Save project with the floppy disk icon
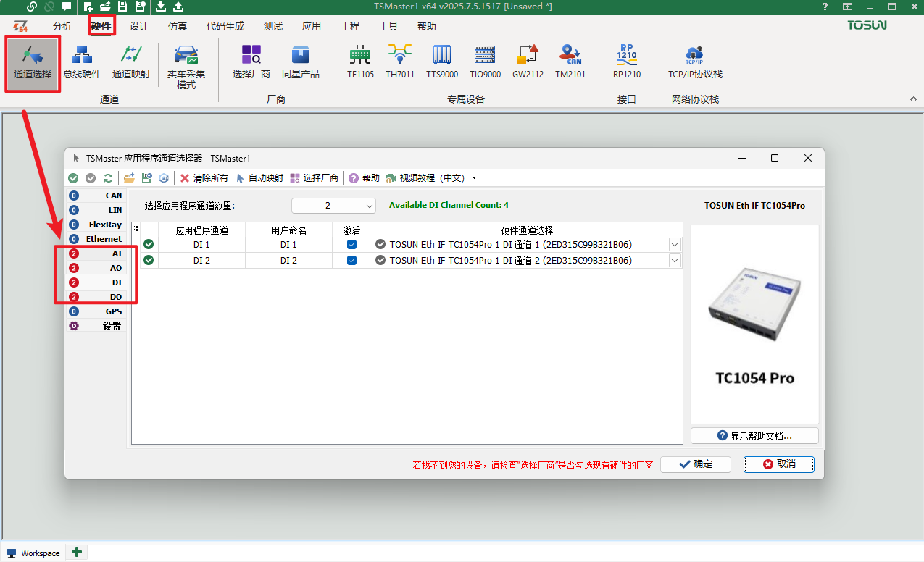The width and height of the screenshot is (924, 562). point(122,7)
